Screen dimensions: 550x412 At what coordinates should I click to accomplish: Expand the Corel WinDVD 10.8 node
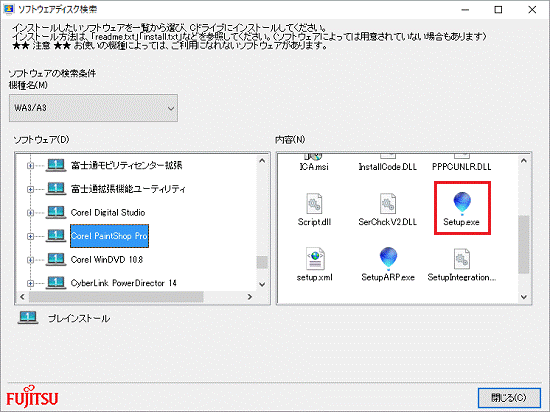pos(31,260)
